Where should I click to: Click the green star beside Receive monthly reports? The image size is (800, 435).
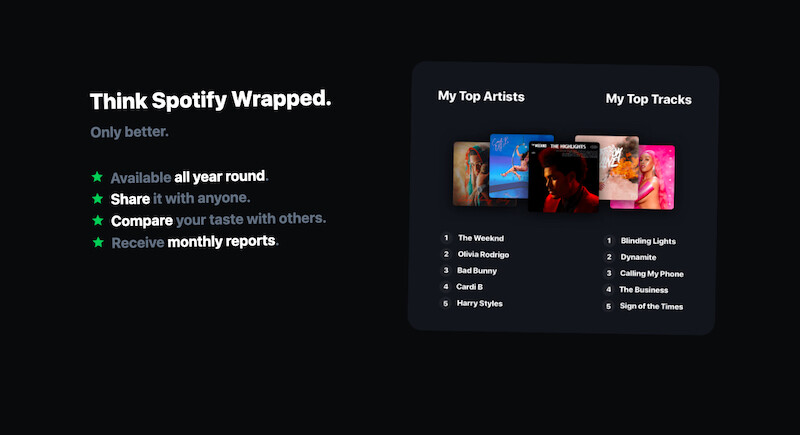[x=98, y=242]
